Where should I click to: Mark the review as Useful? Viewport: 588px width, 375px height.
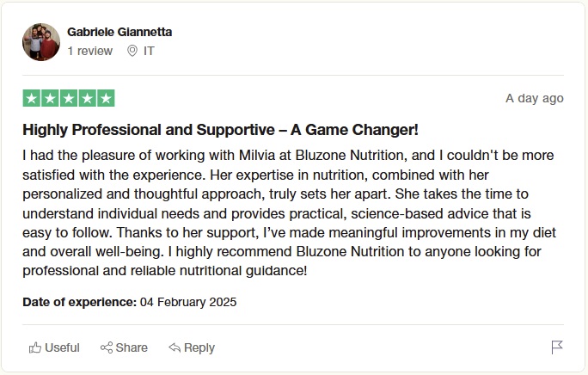(54, 347)
